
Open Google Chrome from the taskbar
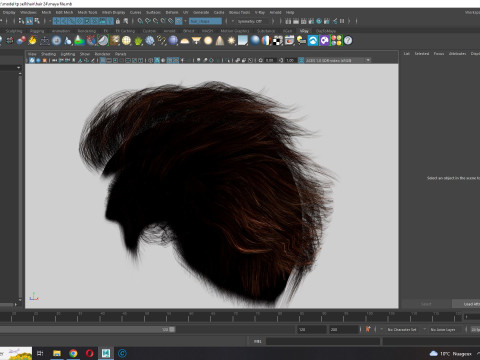pyautogui.click(x=73, y=353)
